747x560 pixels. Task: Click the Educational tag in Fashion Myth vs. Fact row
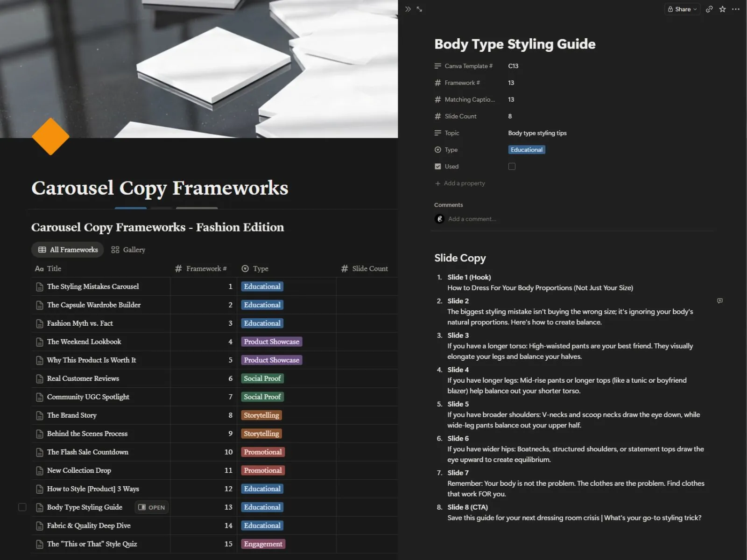[x=262, y=323]
